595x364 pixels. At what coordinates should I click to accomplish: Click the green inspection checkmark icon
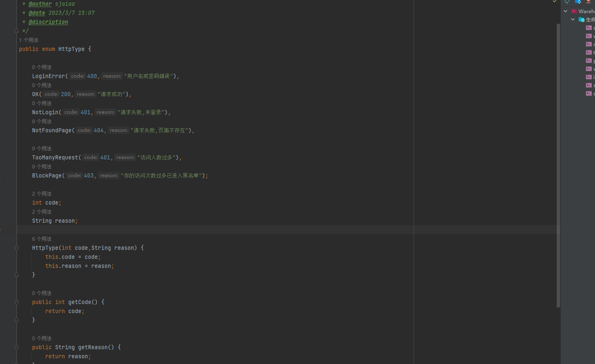click(555, 2)
